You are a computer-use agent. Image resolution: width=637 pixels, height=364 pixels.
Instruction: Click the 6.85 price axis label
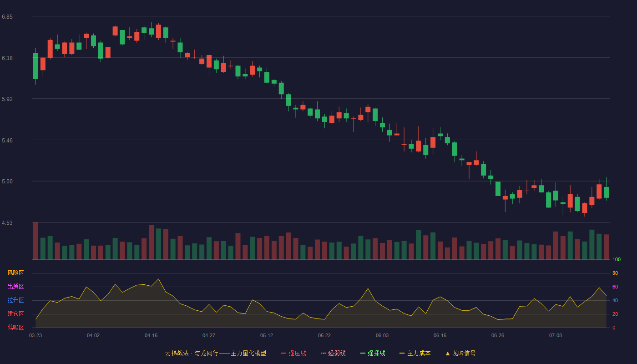click(x=7, y=17)
